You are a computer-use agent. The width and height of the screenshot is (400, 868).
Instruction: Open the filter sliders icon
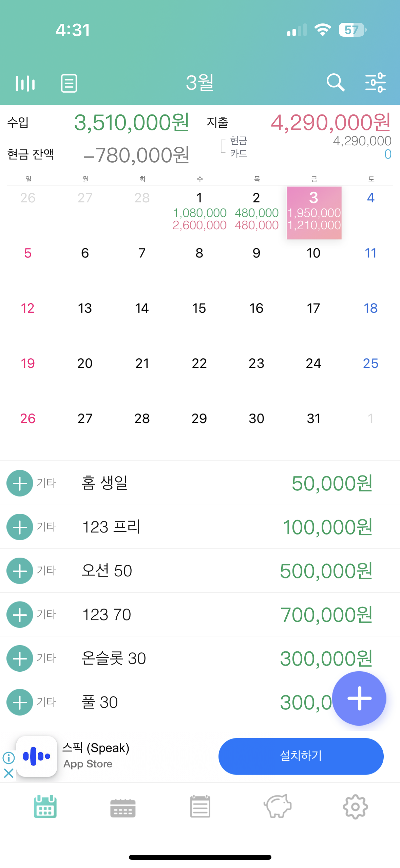point(376,83)
